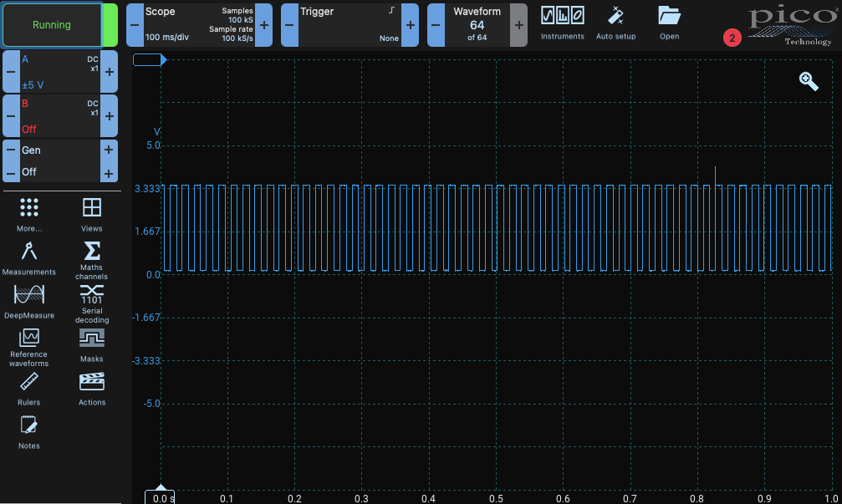Click the 0.0 s time axis handle

(160, 495)
